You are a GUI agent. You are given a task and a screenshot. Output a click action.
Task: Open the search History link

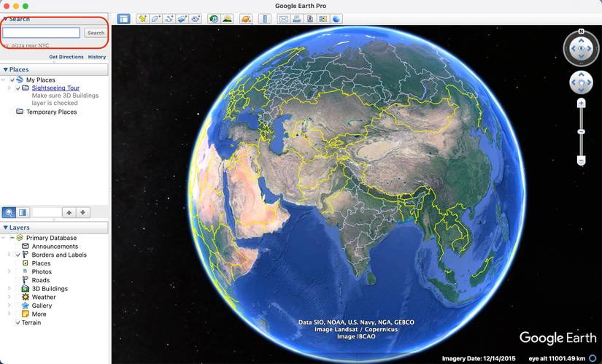(x=97, y=57)
